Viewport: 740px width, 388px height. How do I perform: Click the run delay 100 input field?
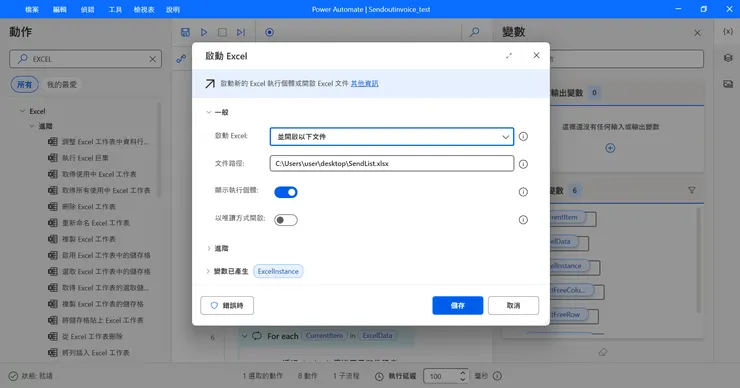442,376
